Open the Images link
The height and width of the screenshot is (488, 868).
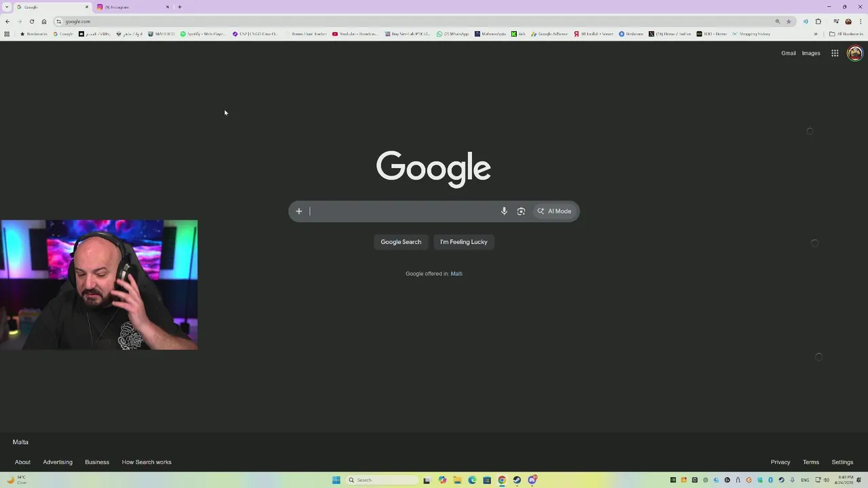coord(811,53)
